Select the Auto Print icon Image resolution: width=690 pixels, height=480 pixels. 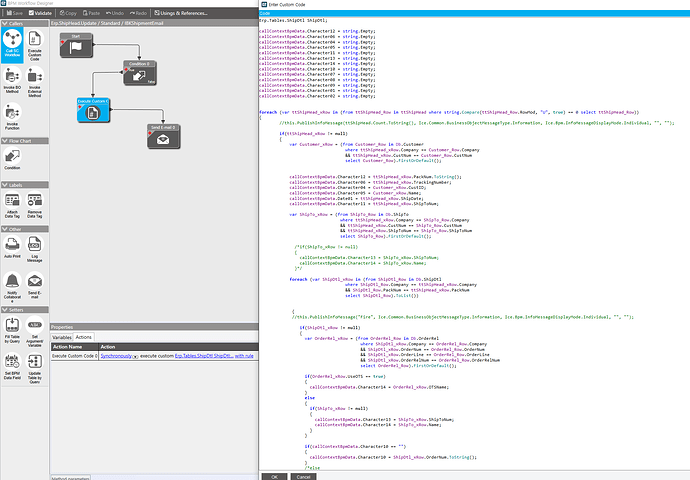pyautogui.click(x=12, y=247)
